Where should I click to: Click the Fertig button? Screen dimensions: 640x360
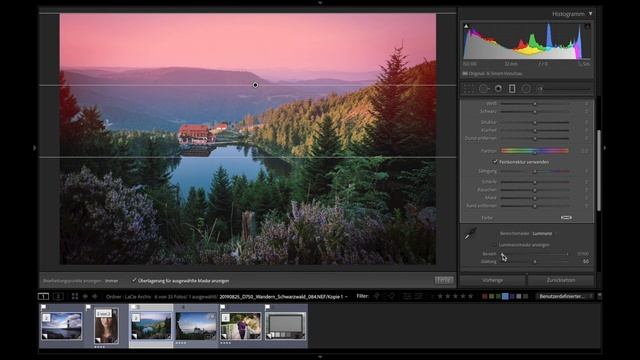coord(444,280)
